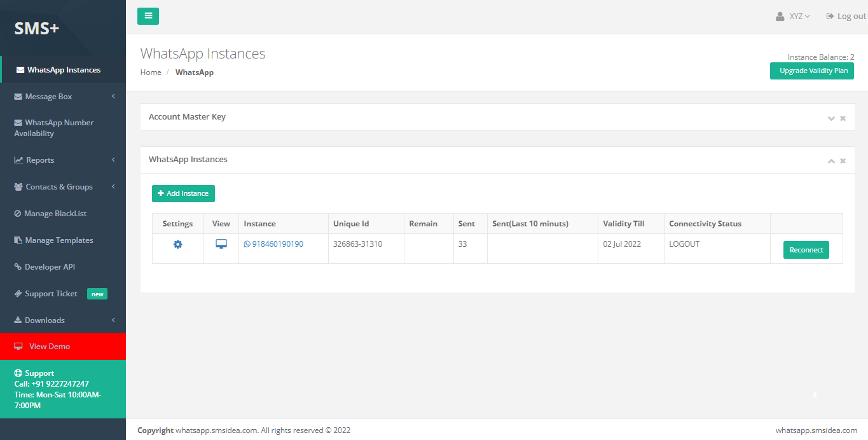868x440 pixels.
Task: Click the whatsapp.smsidea.com footer text at right
Action: pyautogui.click(x=816, y=430)
